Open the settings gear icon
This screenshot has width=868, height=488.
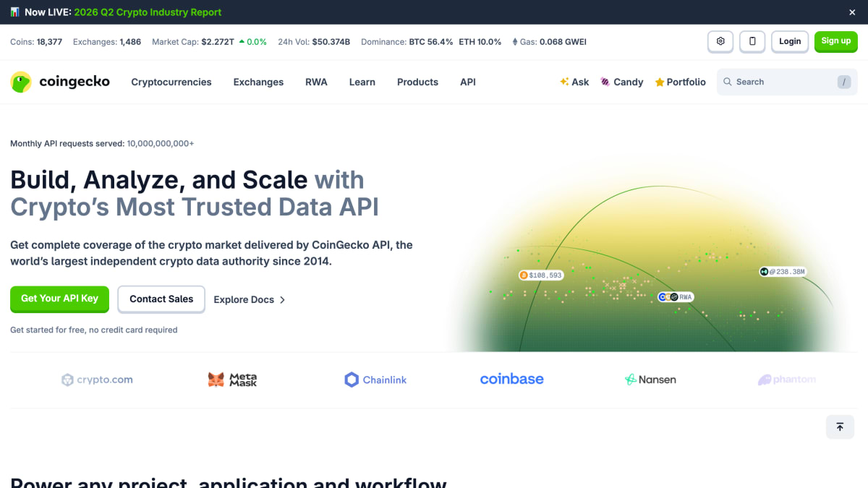click(720, 41)
